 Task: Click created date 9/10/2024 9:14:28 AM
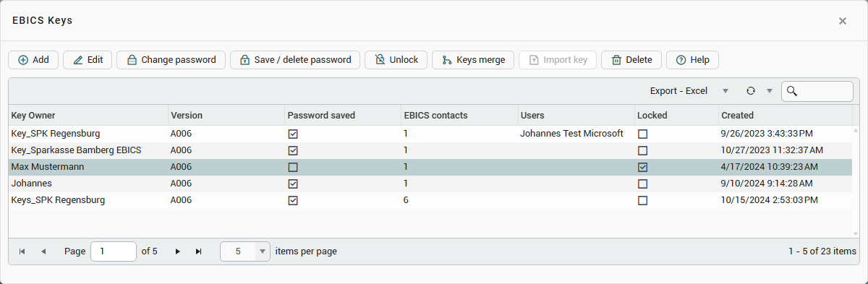click(x=767, y=184)
